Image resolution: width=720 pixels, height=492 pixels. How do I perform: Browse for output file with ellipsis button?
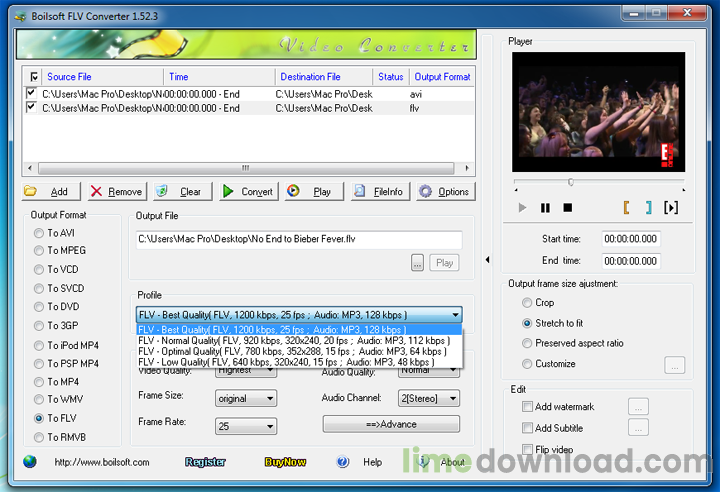[417, 263]
